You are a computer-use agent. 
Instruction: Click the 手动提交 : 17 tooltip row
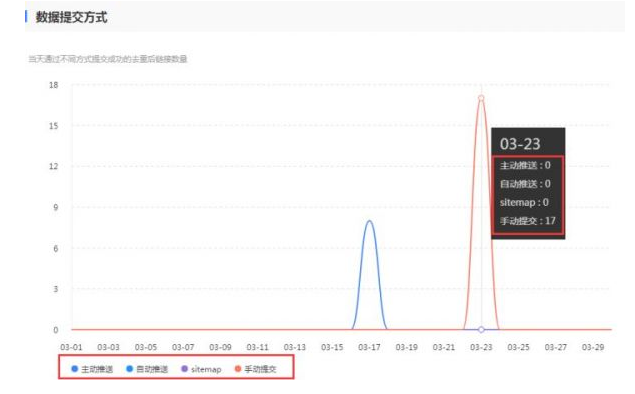pos(528,221)
